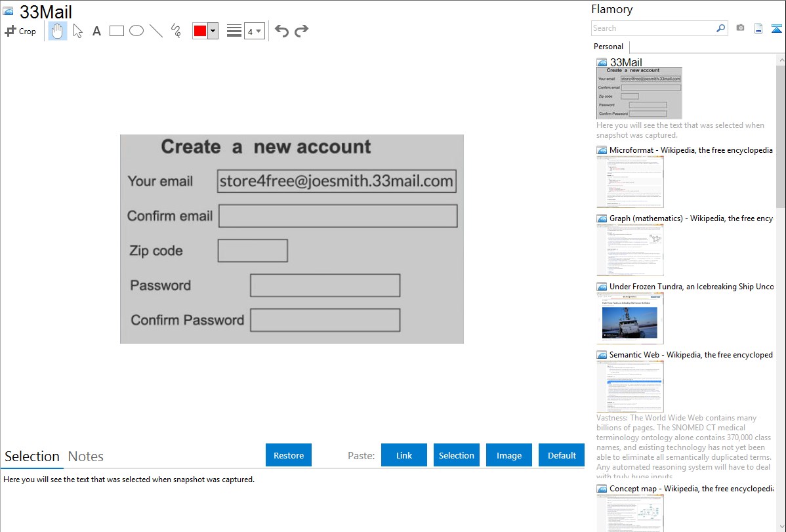Click the page document icon

point(758,28)
